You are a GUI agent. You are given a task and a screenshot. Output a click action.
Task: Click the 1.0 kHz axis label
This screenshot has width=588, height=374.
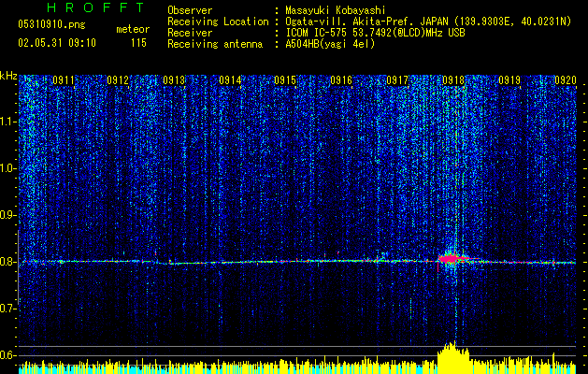click(x=8, y=169)
